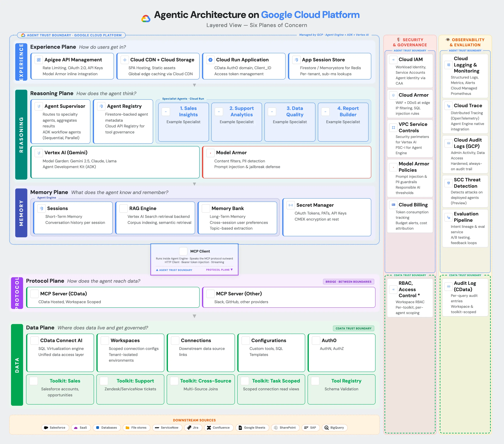Click the Vertex AI (Gemini) card icon
This screenshot has height=444, width=504.
coord(39,153)
